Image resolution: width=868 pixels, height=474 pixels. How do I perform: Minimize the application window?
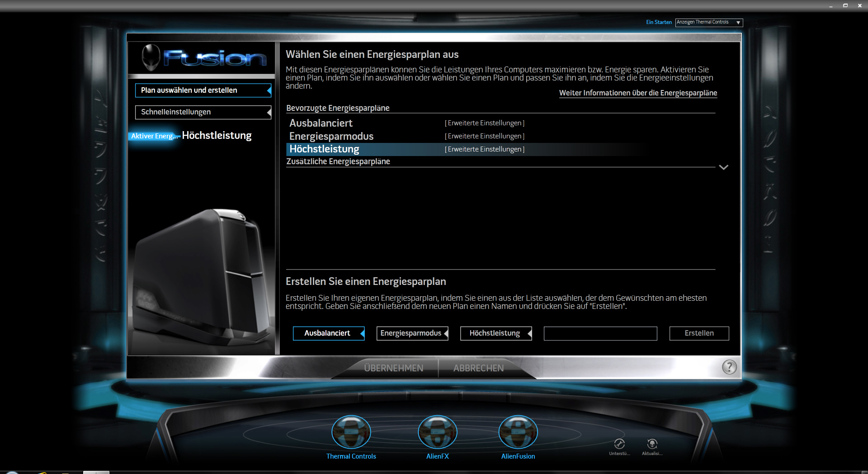click(831, 5)
